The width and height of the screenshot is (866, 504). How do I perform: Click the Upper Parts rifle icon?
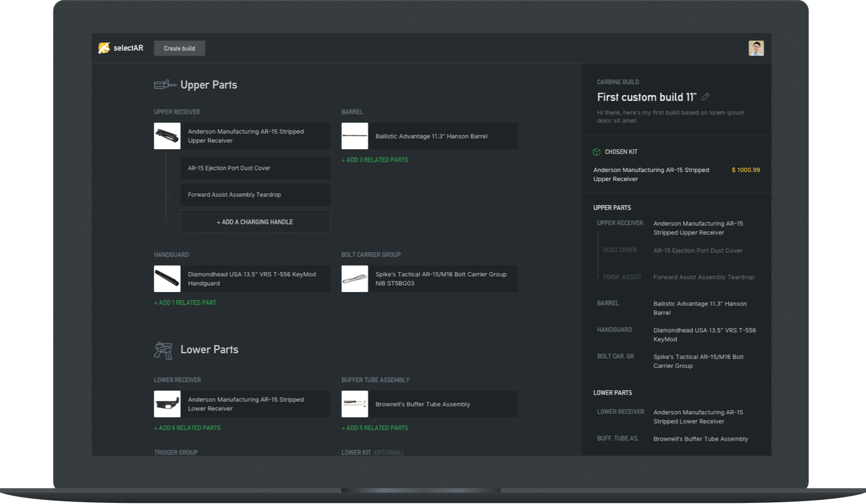click(x=165, y=84)
